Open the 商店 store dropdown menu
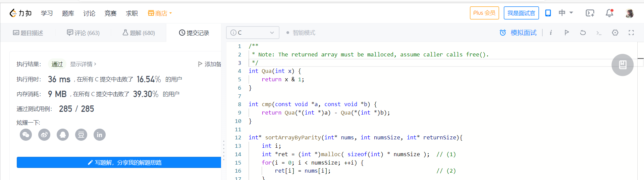Screen dimensions: 644x180 tap(160, 13)
